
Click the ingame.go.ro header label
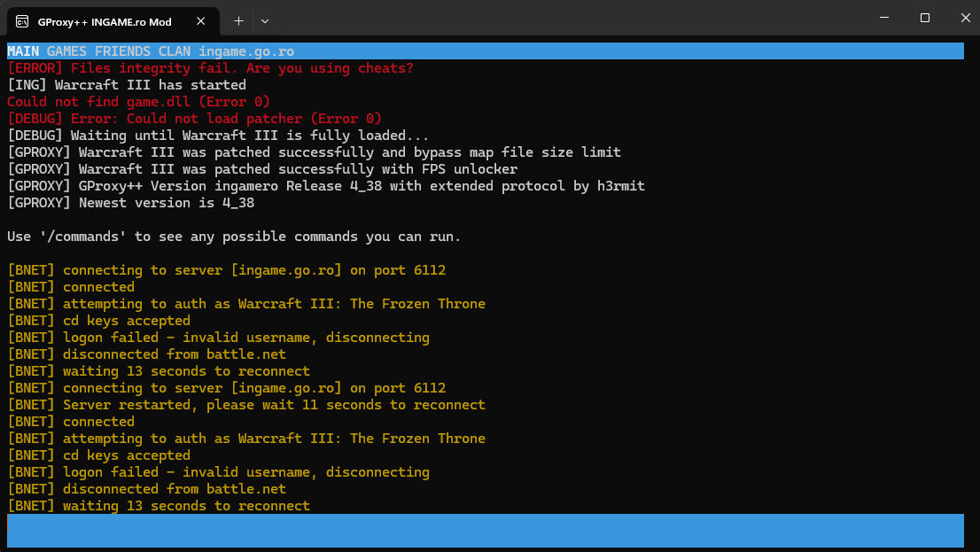246,51
